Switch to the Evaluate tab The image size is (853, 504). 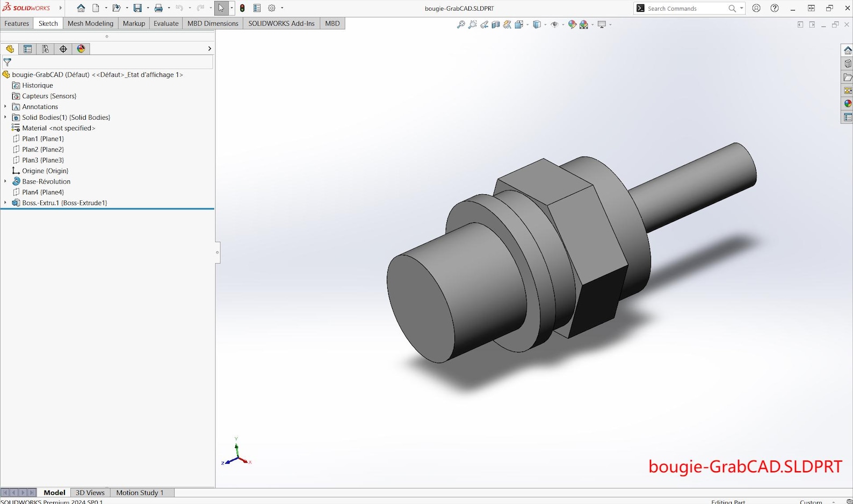pos(166,24)
